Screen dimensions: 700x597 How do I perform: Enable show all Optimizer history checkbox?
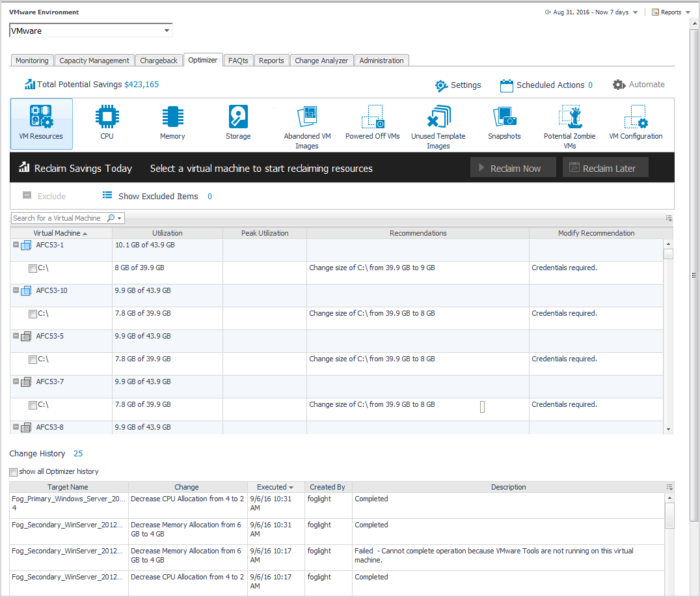tap(14, 472)
